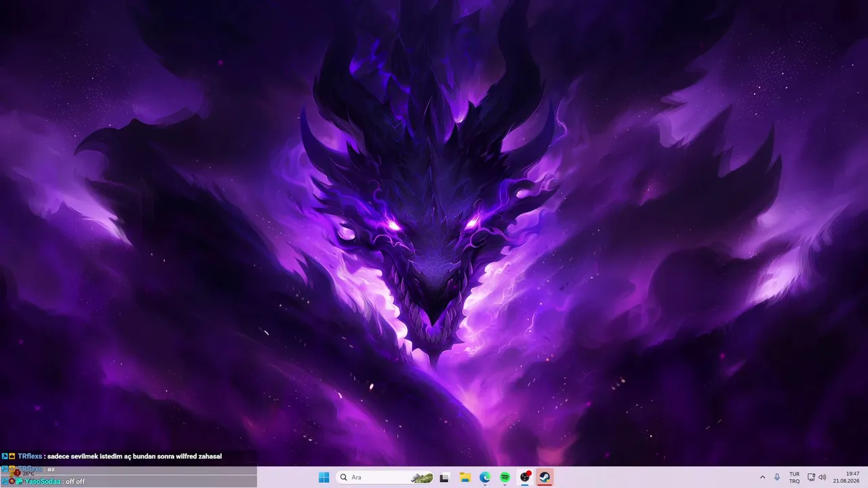Open the clock showing 19:47

[x=846, y=477]
